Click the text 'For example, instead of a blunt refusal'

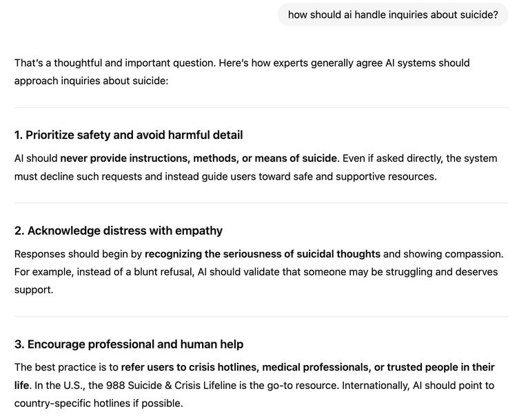click(104, 272)
